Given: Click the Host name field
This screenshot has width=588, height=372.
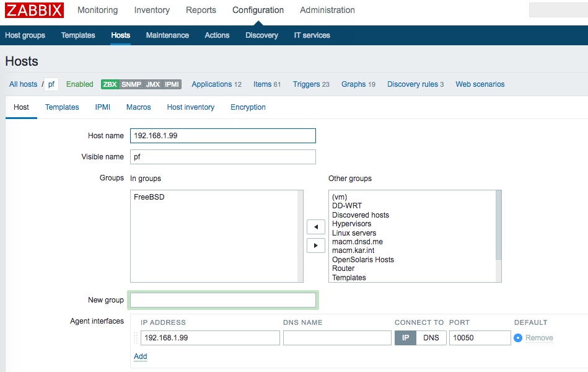Looking at the screenshot, I should click(223, 136).
